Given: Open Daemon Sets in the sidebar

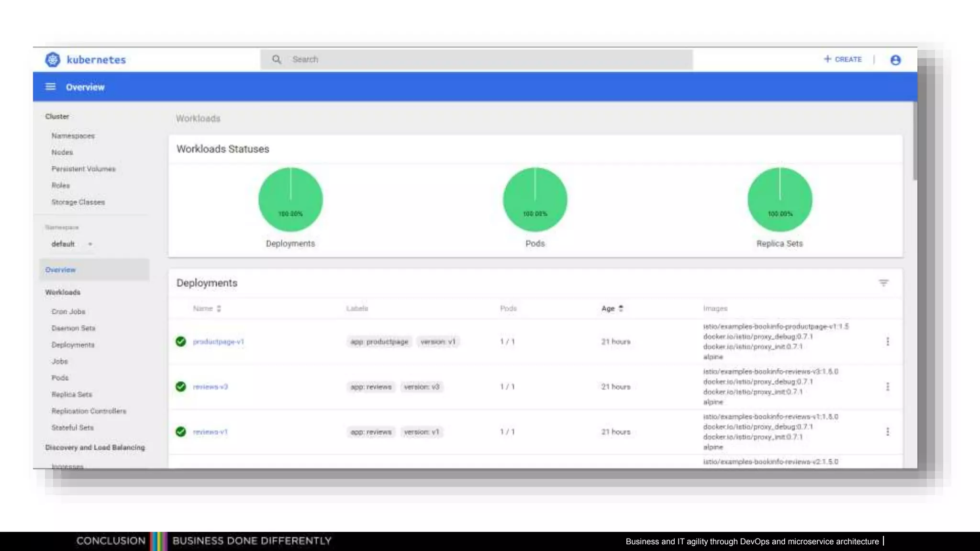Looking at the screenshot, I should coord(73,328).
